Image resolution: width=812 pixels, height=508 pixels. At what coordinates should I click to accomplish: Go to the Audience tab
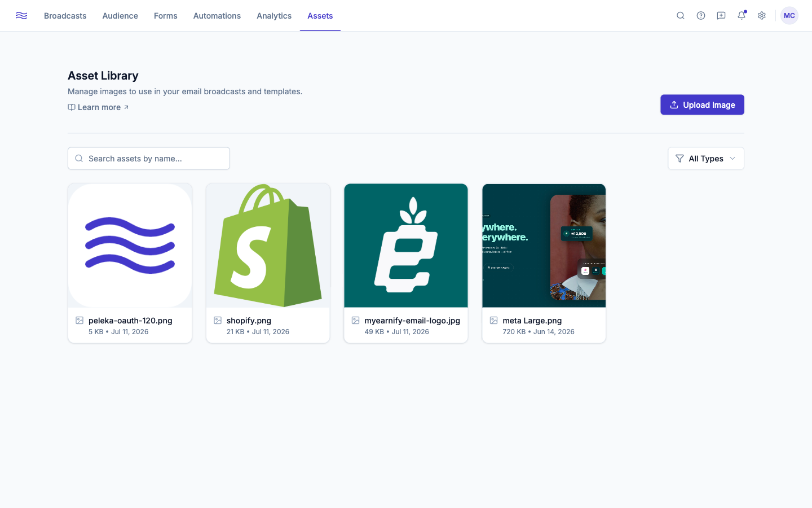coord(120,16)
